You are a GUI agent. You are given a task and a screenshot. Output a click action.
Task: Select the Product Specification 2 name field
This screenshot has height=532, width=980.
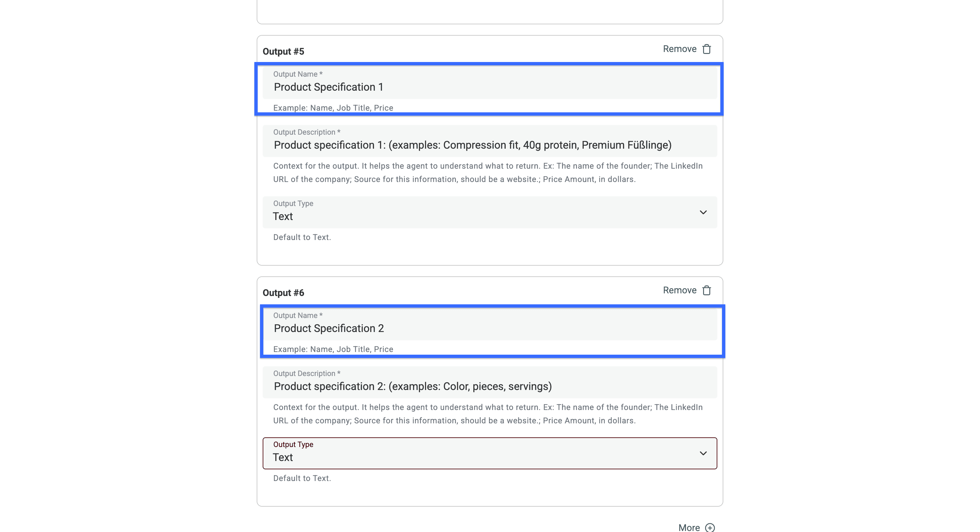pos(489,328)
